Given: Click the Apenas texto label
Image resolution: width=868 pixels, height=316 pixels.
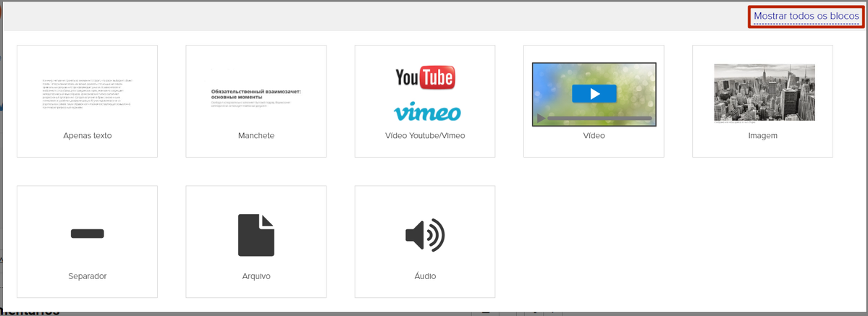Looking at the screenshot, I should click(x=87, y=135).
